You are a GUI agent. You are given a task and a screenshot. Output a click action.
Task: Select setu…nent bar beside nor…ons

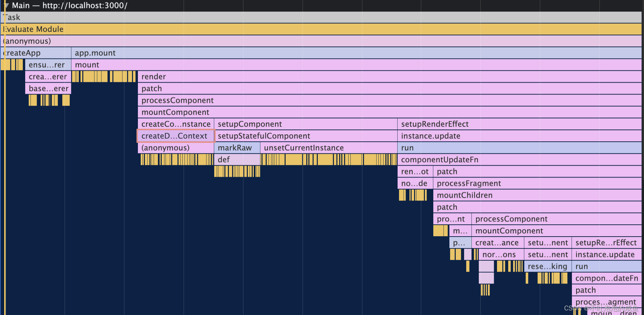[x=548, y=255]
